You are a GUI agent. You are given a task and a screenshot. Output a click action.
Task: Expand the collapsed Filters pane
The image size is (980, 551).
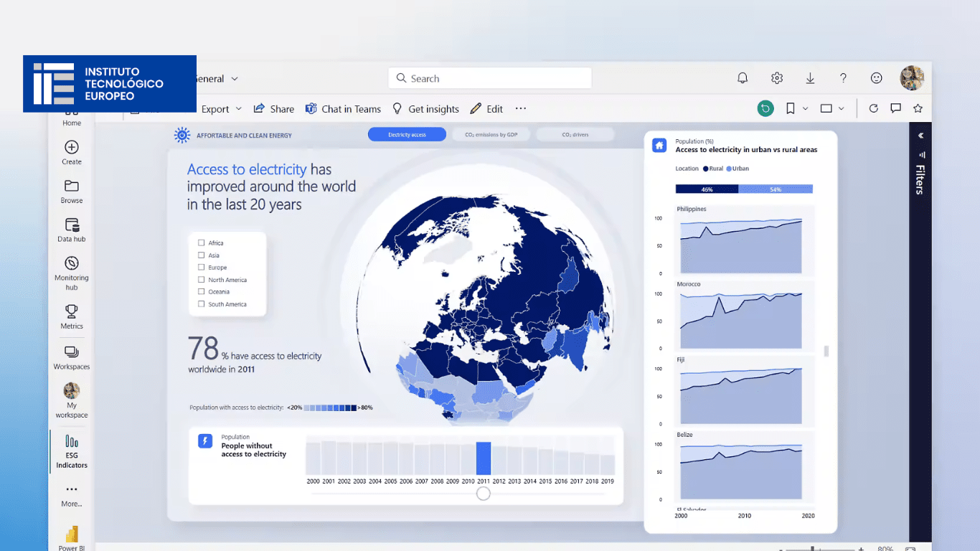tap(920, 134)
